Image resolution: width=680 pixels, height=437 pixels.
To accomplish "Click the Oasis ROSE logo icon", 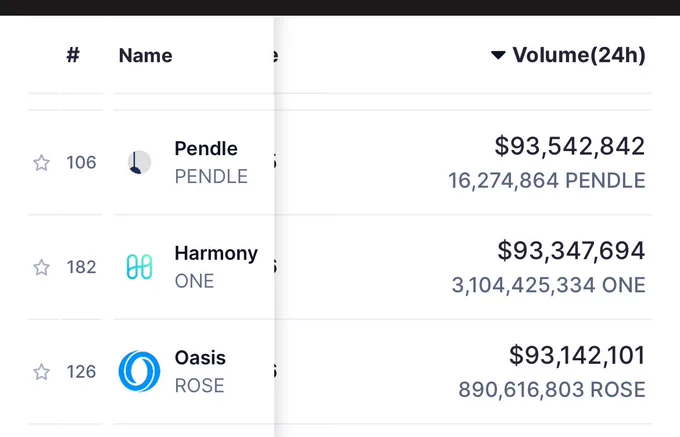I will click(139, 372).
